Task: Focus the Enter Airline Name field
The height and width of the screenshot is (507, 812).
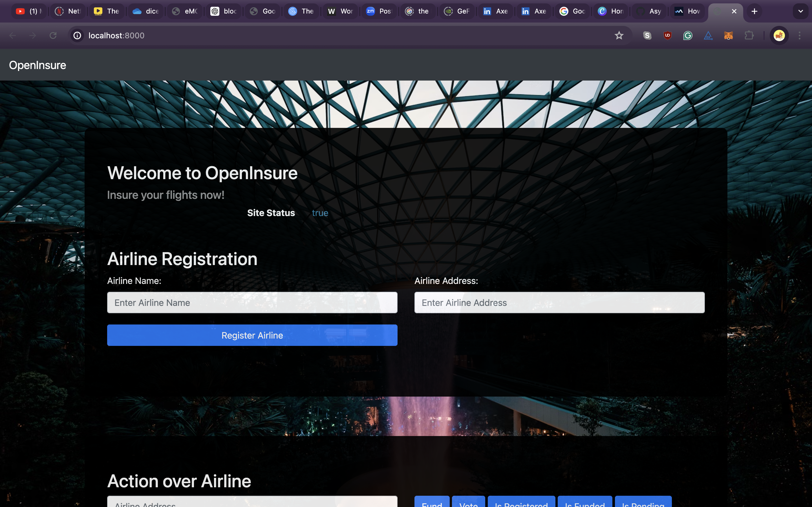Action: pos(252,303)
